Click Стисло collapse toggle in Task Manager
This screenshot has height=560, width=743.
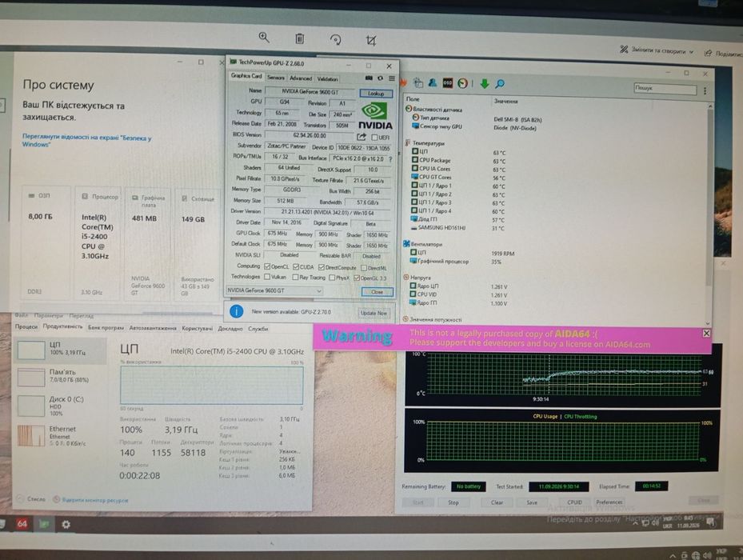point(31,499)
